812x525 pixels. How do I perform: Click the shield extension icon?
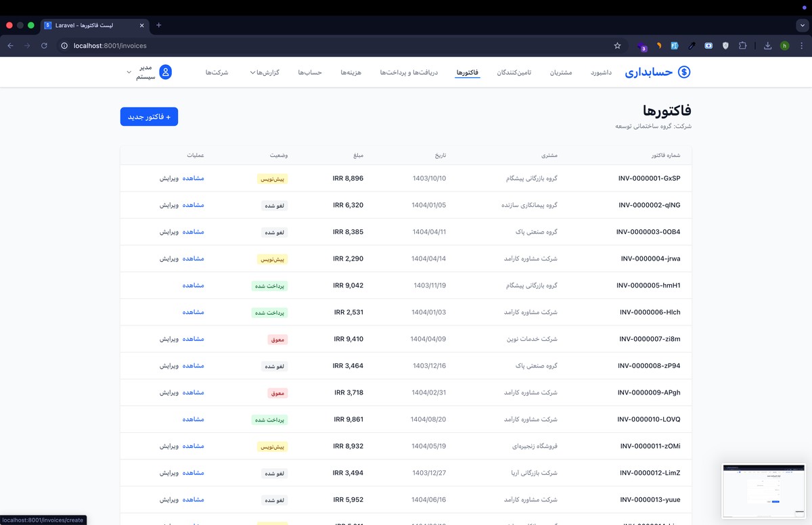point(725,46)
